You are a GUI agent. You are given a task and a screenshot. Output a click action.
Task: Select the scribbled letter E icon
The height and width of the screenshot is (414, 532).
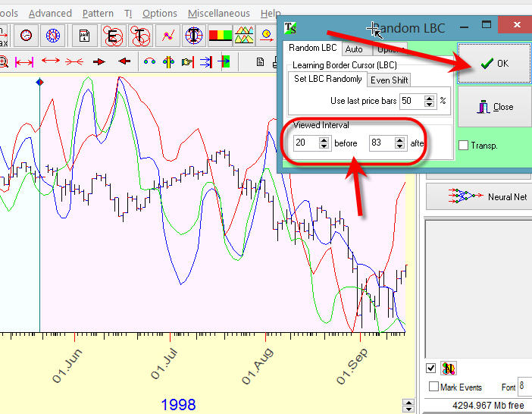113,36
